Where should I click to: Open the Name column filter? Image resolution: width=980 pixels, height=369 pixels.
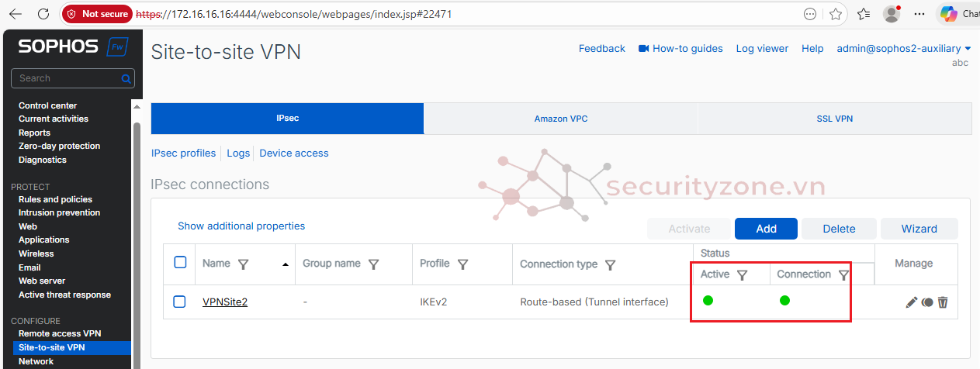coord(244,264)
